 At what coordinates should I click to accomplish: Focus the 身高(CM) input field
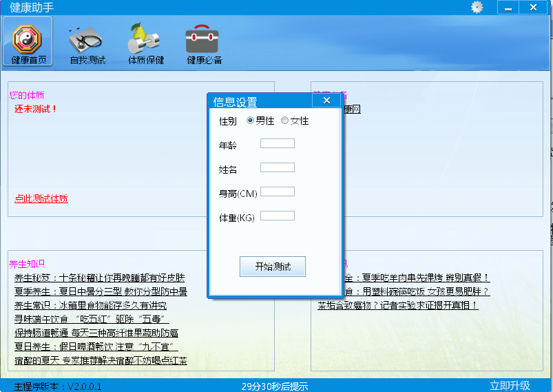click(278, 192)
